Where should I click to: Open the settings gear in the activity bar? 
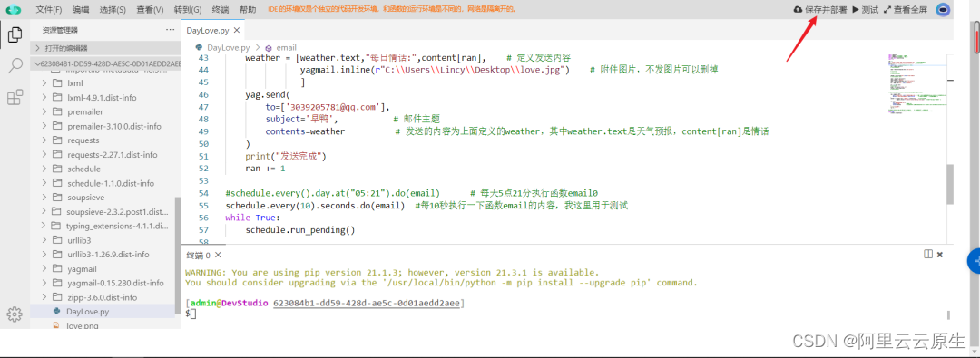[x=15, y=314]
